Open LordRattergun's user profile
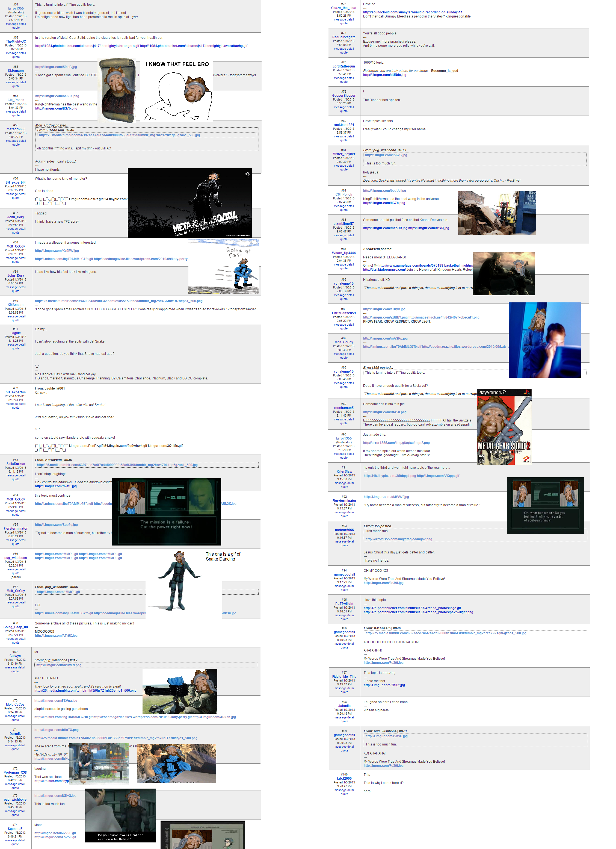Image resolution: width=616 pixels, height=849 pixels. tap(343, 66)
